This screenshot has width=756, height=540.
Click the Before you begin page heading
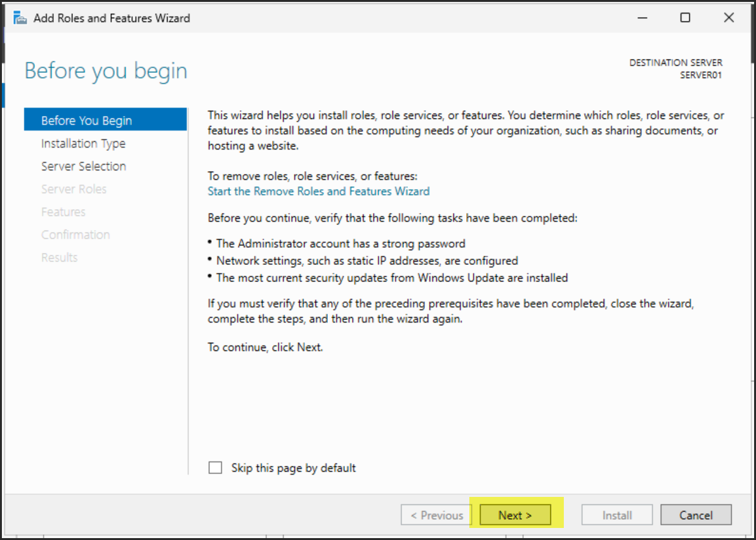click(106, 70)
